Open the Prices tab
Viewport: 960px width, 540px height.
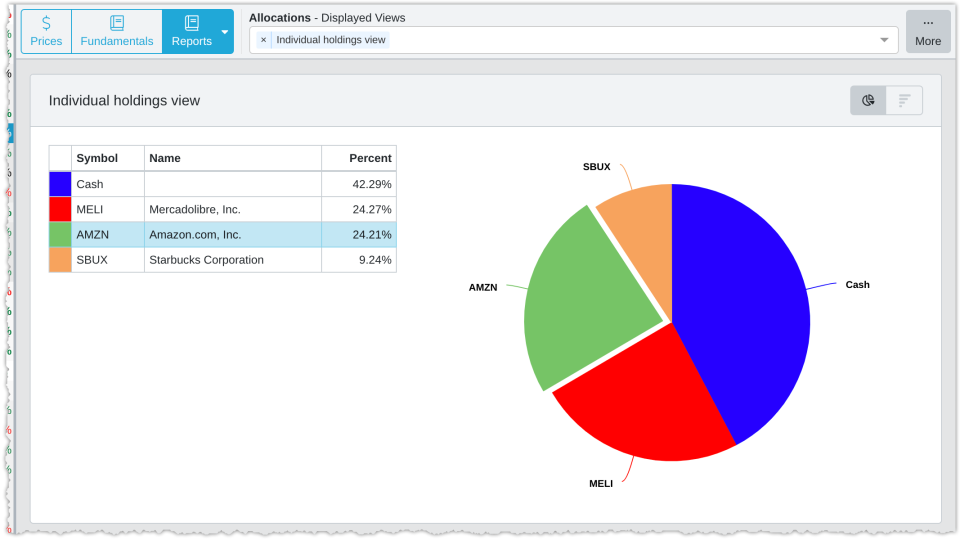coord(47,32)
